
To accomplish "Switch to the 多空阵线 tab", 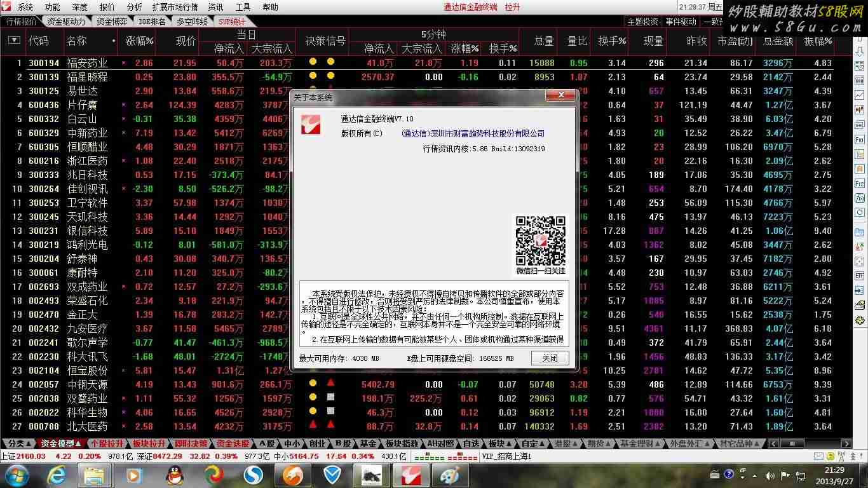I will (x=192, y=21).
